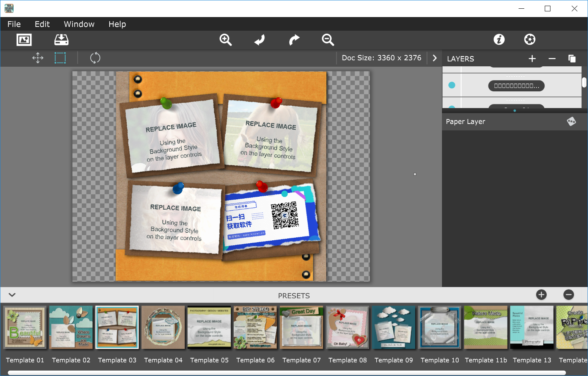The width and height of the screenshot is (588, 376).
Task: Choose Template 11b preset
Action: 486,327
